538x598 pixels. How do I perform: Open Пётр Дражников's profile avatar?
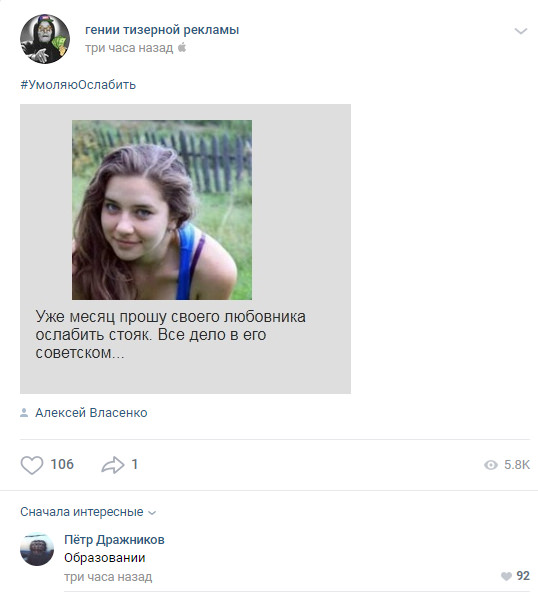(37, 549)
